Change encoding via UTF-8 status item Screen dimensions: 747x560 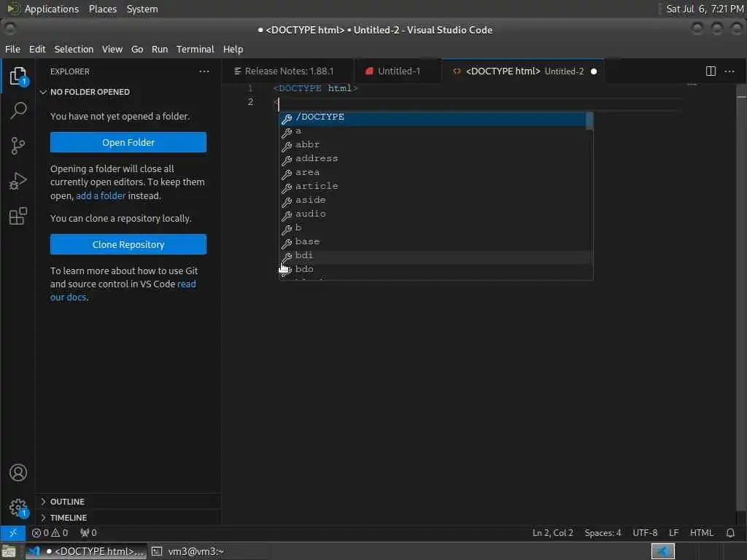[645, 533]
